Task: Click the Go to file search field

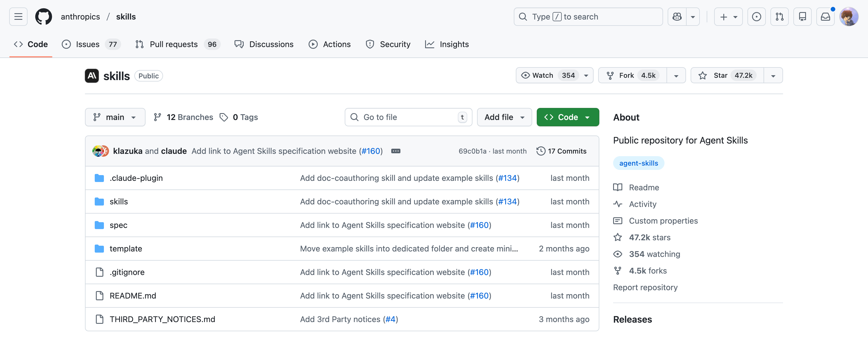Action: [x=408, y=117]
